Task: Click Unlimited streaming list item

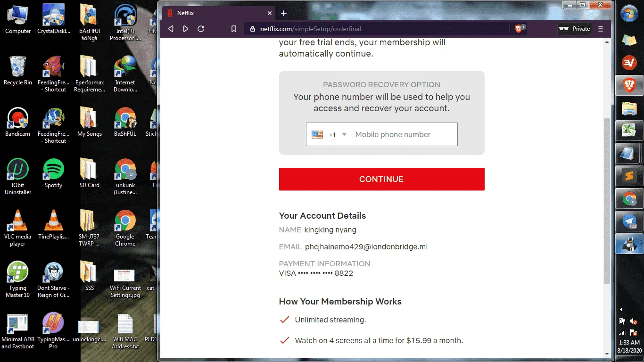Action: [330, 320]
